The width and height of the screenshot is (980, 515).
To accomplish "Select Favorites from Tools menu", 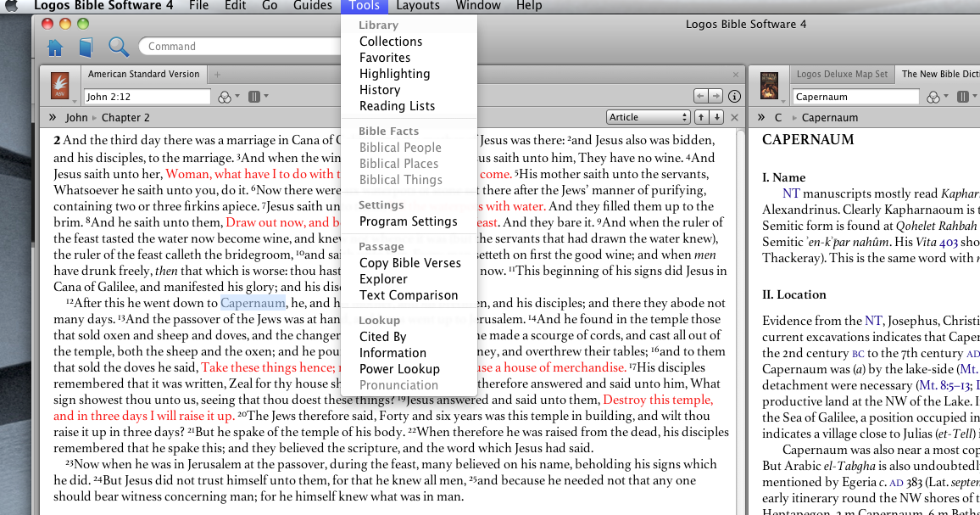I will pyautogui.click(x=384, y=58).
